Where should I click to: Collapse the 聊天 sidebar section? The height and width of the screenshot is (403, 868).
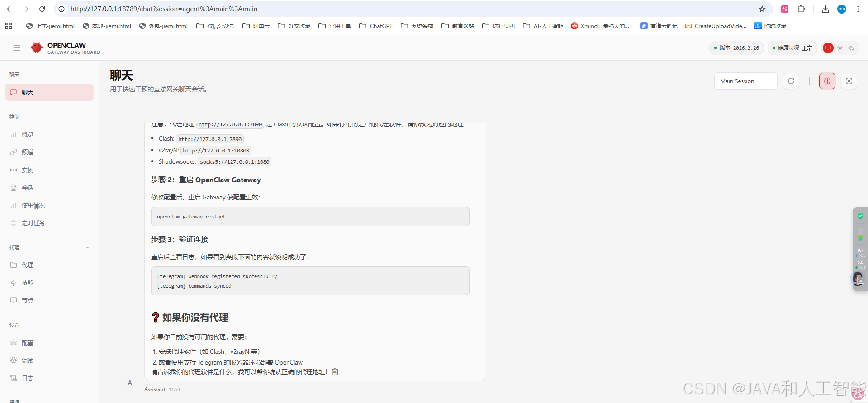tap(49, 75)
